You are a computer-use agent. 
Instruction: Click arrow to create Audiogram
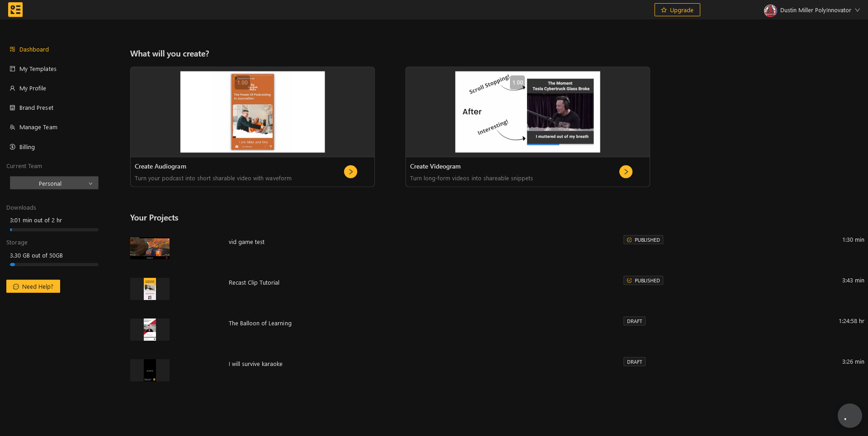click(350, 172)
